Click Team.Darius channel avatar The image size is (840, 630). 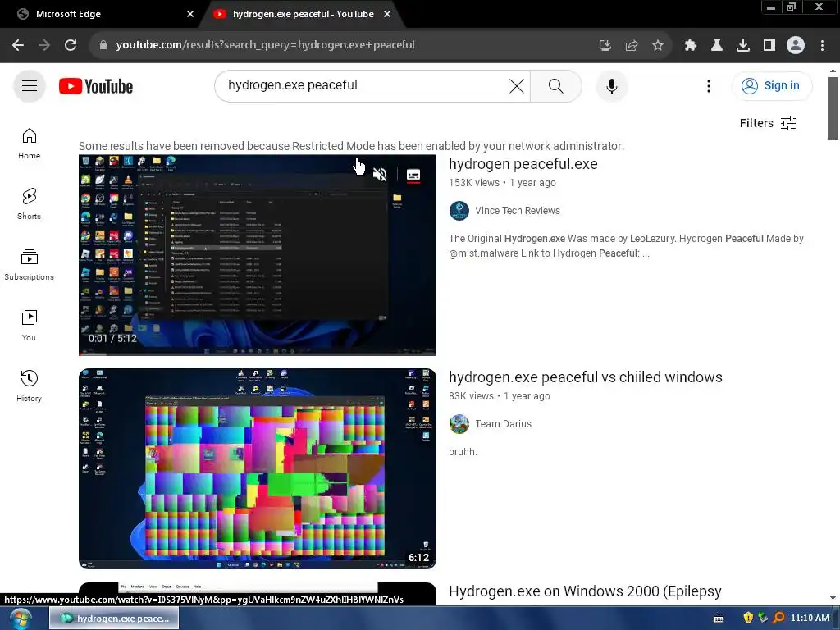[459, 424]
